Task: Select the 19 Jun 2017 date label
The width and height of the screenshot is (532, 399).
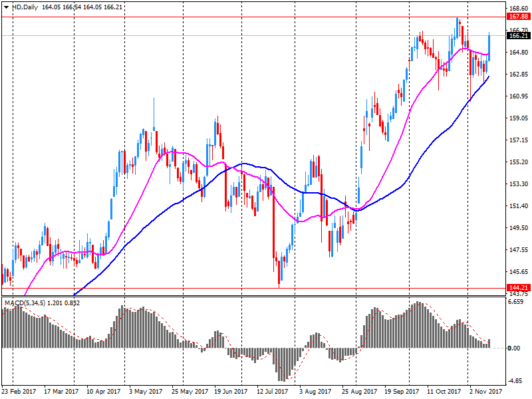Action: pos(231,391)
